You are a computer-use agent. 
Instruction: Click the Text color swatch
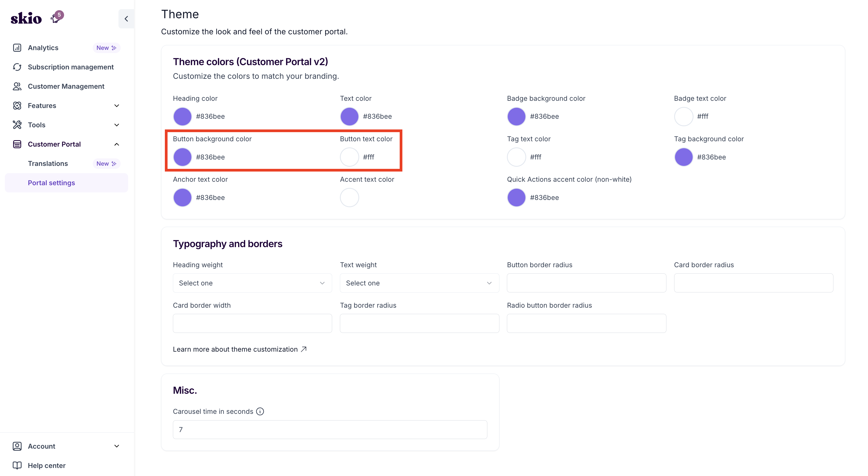tap(349, 116)
